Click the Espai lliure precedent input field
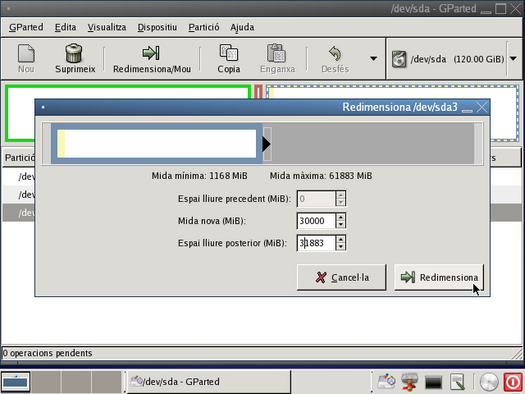525x394 pixels. coord(316,199)
